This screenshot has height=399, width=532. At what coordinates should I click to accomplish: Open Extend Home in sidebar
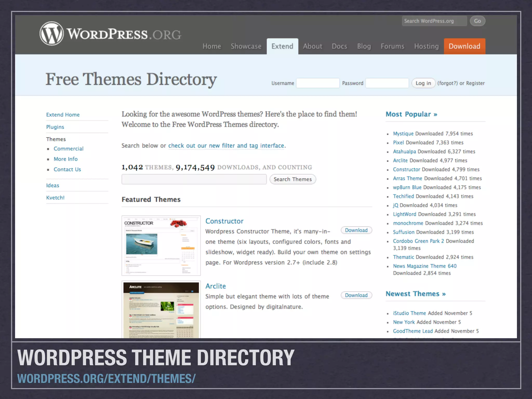(x=63, y=115)
